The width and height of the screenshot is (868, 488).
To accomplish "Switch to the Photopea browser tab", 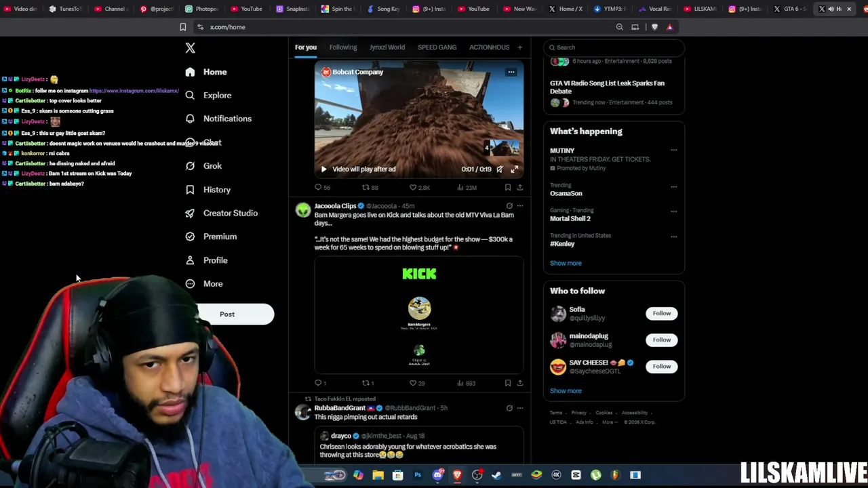I will pyautogui.click(x=202, y=9).
